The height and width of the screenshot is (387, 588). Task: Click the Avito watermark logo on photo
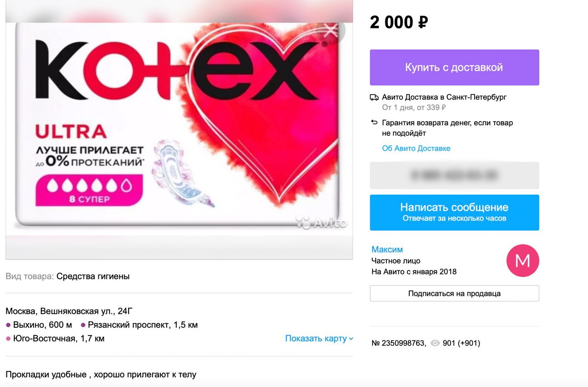[322, 223]
